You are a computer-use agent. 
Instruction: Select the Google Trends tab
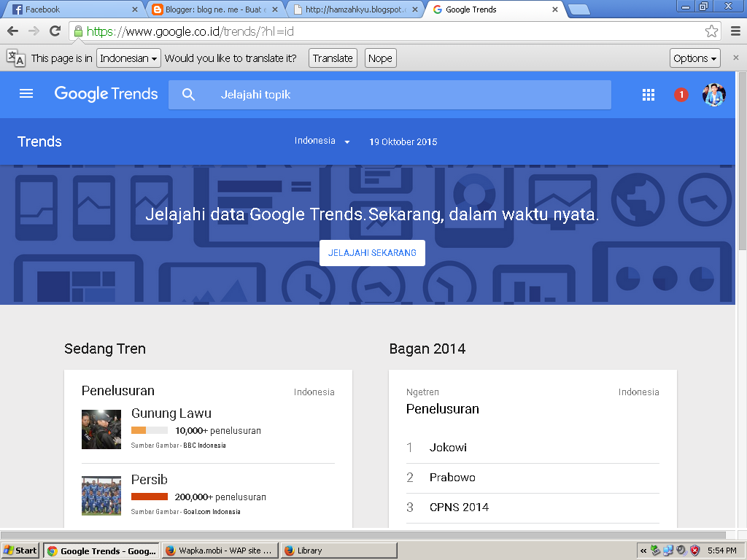point(495,9)
